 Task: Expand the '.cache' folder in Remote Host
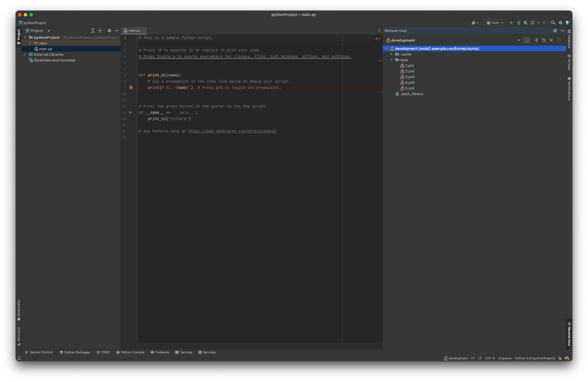tap(391, 54)
